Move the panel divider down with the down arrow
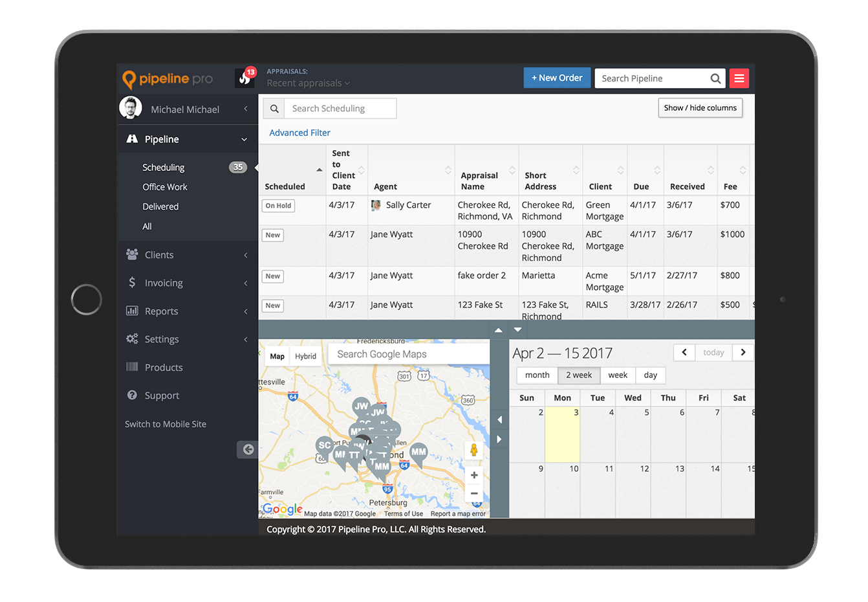868x602 pixels. tap(517, 329)
